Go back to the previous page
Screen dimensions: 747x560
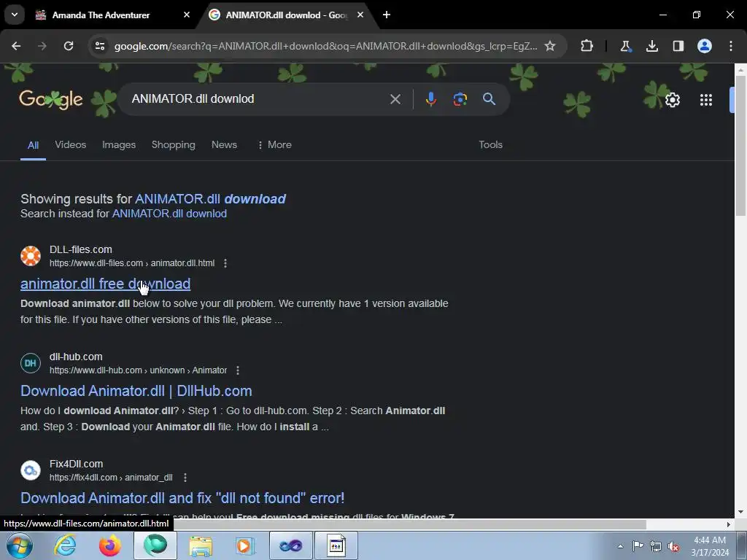click(x=16, y=46)
